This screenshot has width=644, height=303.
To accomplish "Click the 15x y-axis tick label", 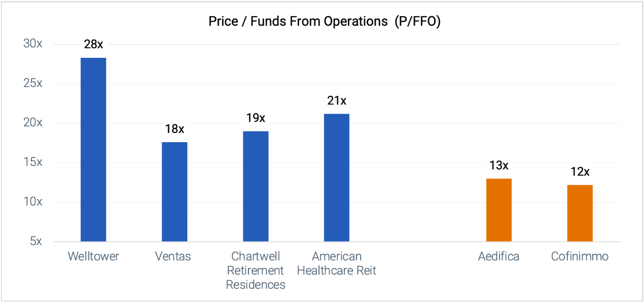I will 32,162.
